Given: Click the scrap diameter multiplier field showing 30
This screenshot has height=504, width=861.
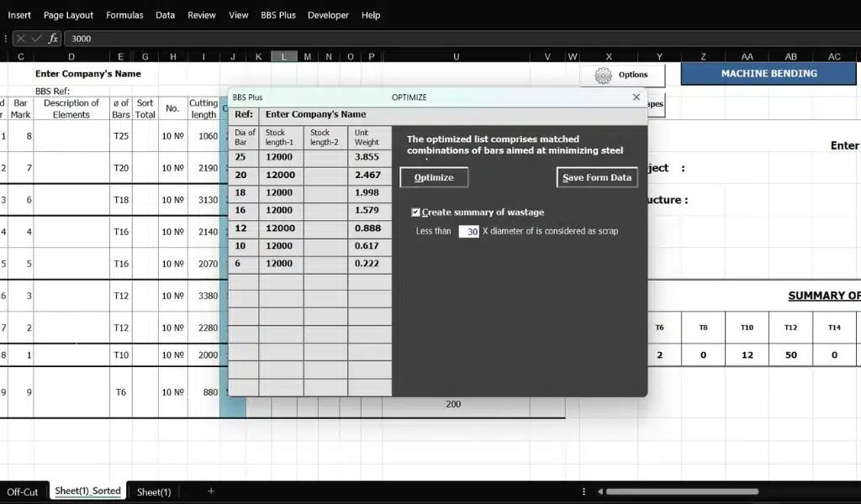Looking at the screenshot, I should [469, 232].
